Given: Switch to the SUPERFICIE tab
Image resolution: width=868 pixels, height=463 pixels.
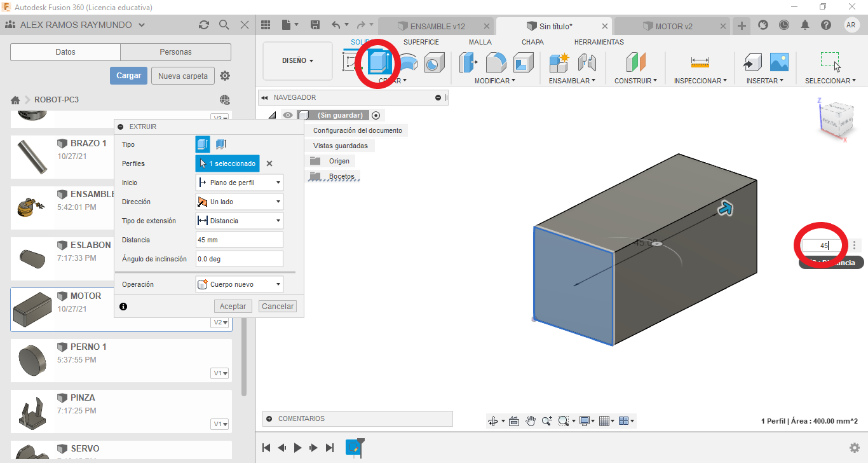Looking at the screenshot, I should tap(421, 42).
